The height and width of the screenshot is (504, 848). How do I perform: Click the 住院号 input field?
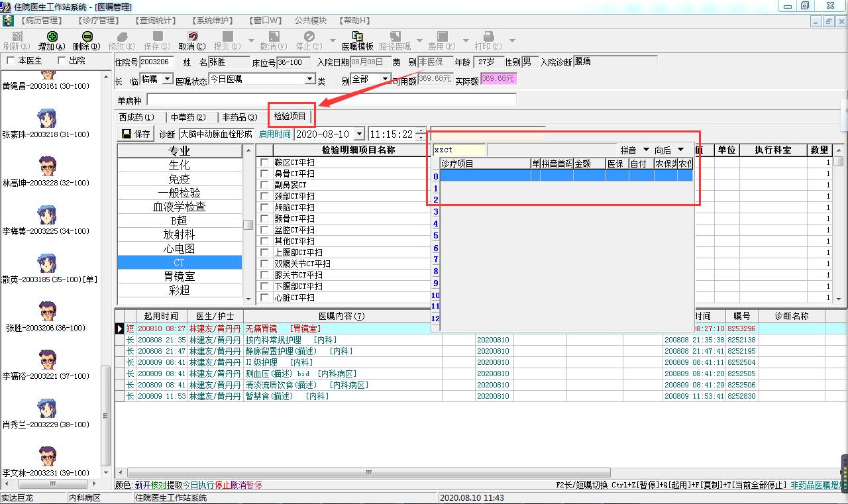(x=157, y=62)
